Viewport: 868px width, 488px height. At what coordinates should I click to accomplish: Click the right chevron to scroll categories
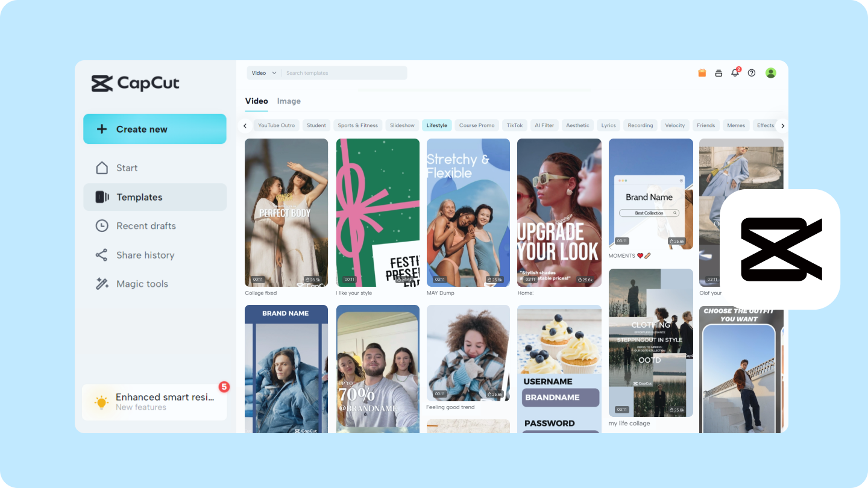(782, 125)
